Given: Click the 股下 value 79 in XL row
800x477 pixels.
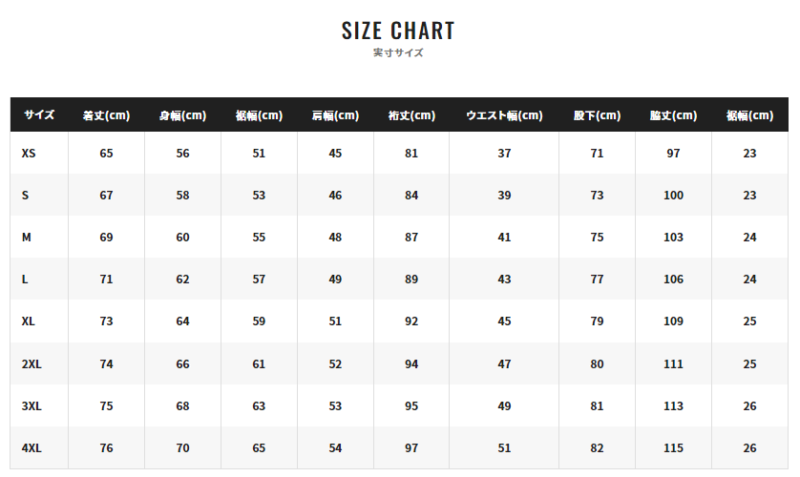Looking at the screenshot, I should pos(597,321).
